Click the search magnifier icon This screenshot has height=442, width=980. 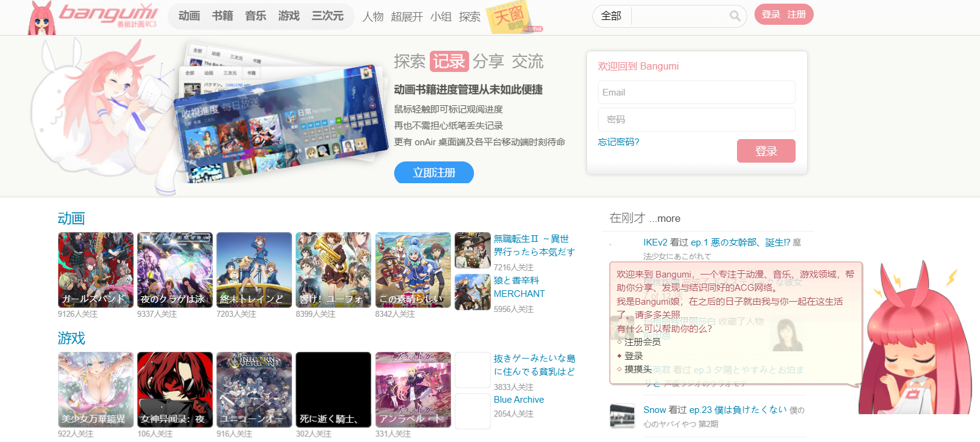pyautogui.click(x=735, y=16)
